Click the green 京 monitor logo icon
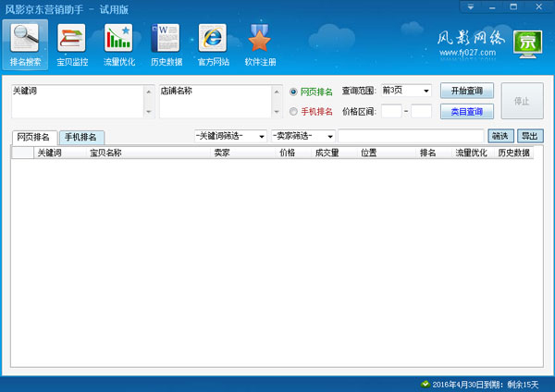 click(528, 44)
